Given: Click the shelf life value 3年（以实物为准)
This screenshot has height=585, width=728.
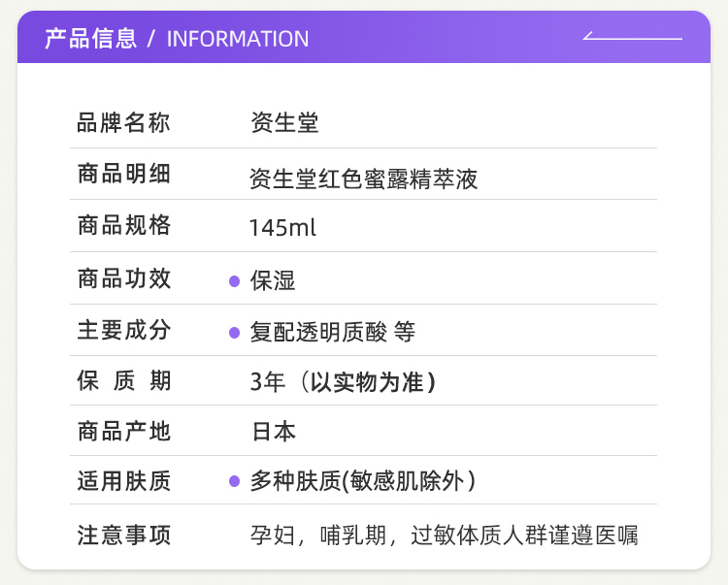Looking at the screenshot, I should click(x=343, y=382).
